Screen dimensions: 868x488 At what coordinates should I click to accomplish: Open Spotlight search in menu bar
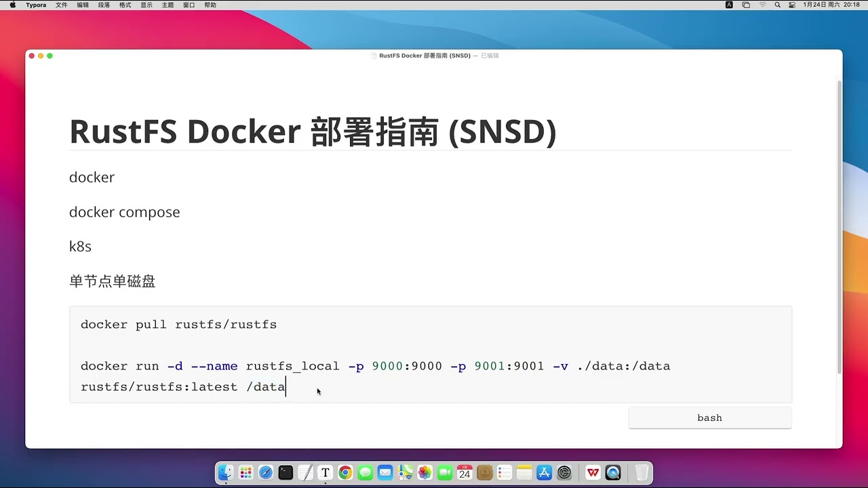click(x=777, y=5)
